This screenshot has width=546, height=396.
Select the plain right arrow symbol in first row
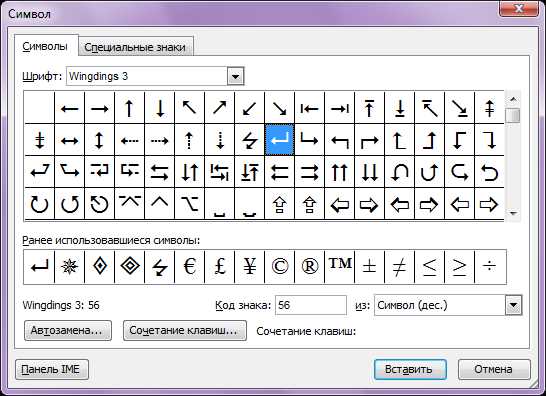tap(100, 108)
